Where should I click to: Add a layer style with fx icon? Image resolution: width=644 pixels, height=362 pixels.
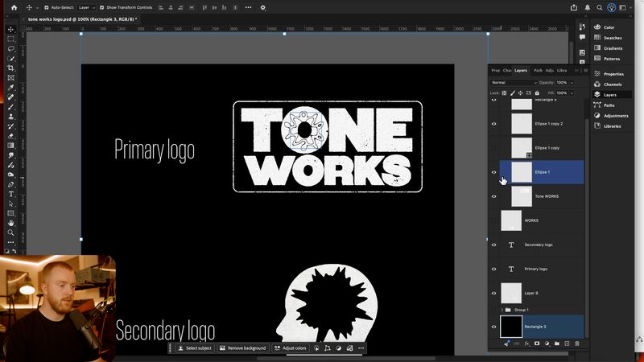(x=526, y=343)
